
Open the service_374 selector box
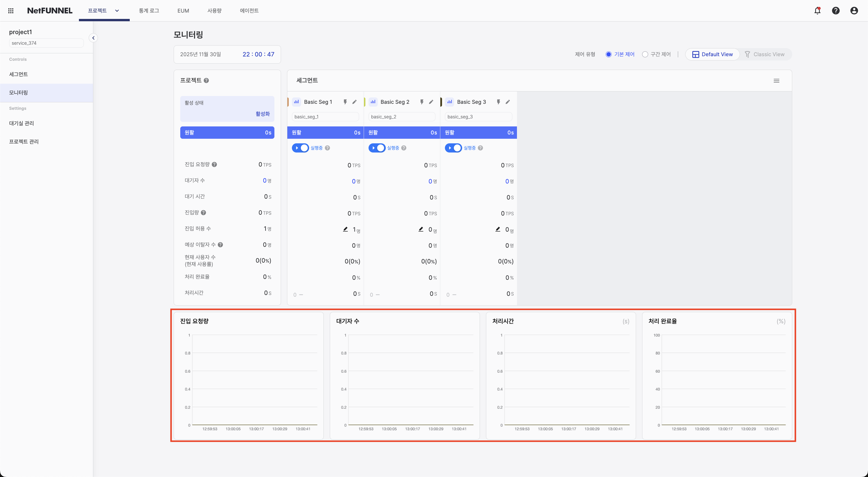46,43
